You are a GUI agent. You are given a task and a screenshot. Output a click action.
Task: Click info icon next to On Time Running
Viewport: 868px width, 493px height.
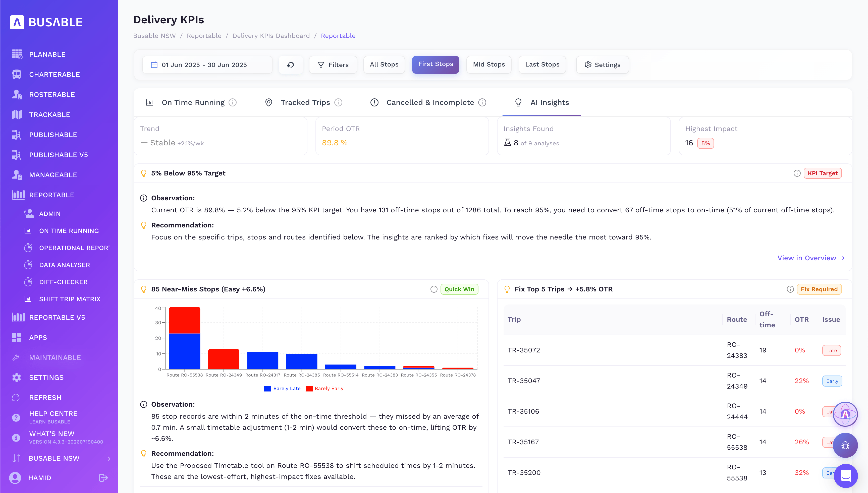click(x=232, y=102)
